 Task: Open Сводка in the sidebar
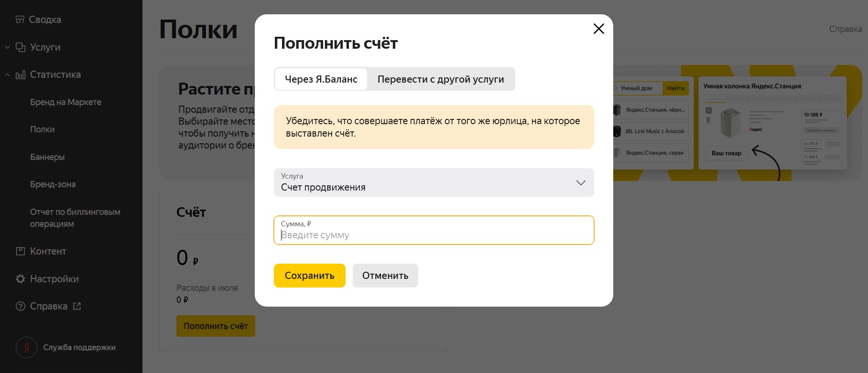(x=45, y=20)
